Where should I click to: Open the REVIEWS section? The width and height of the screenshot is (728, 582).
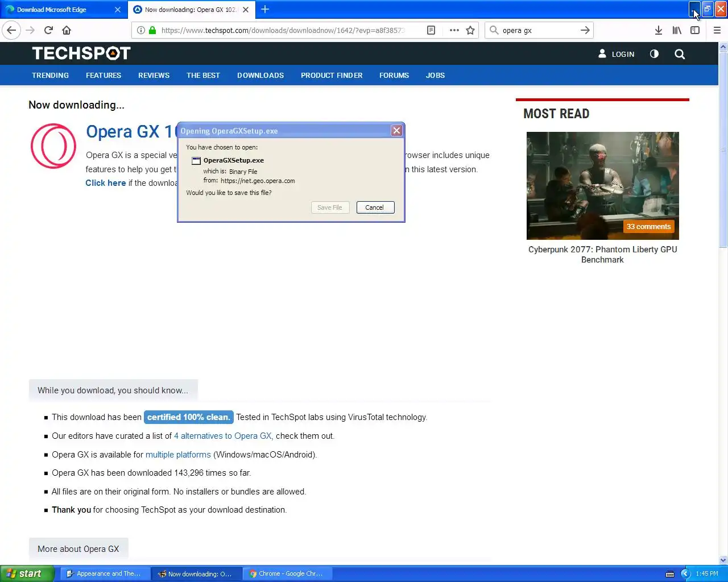(154, 75)
